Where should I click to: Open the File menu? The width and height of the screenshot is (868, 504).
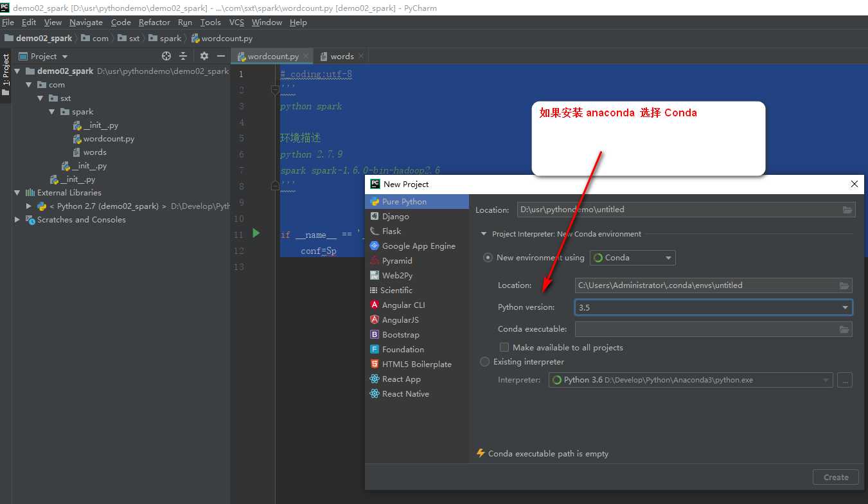point(8,22)
